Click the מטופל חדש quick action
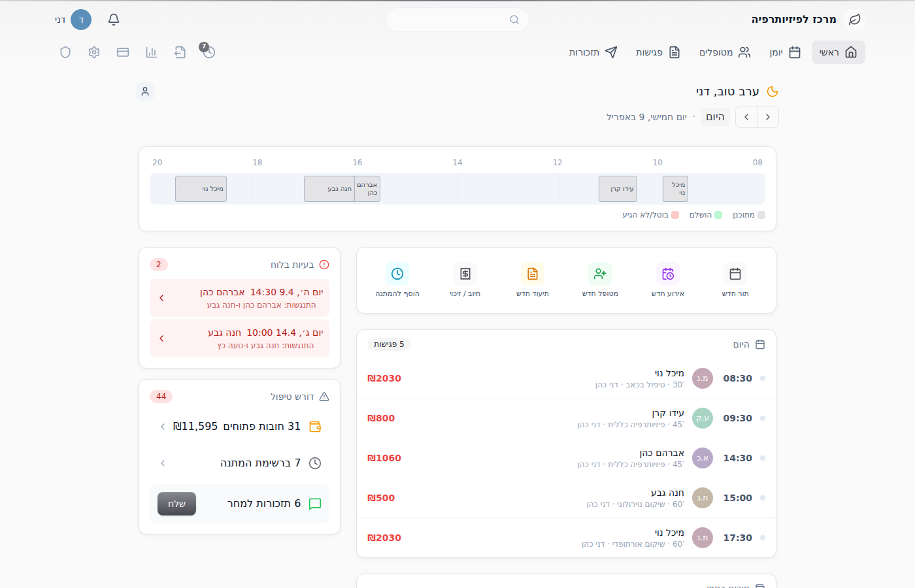 600,280
